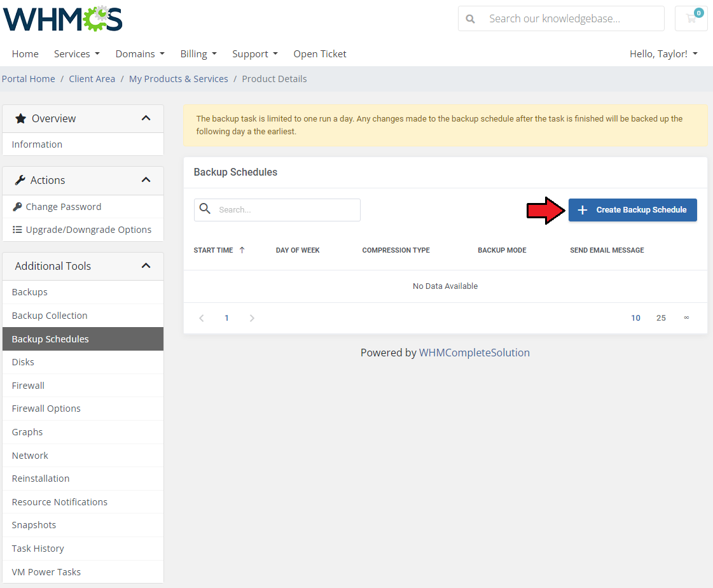Viewport: 713px width, 588px height.
Task: Select Firewall Options in sidebar
Action: pos(46,409)
